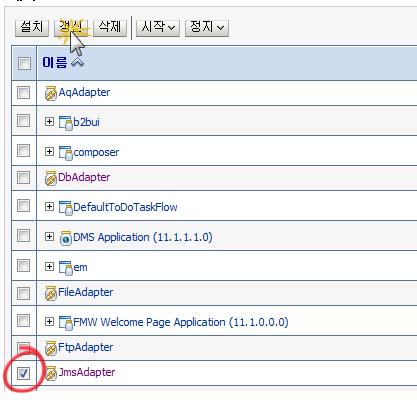Open the 정지 (Stop) dropdown
Screen dimensions: 417x407
coord(207,27)
